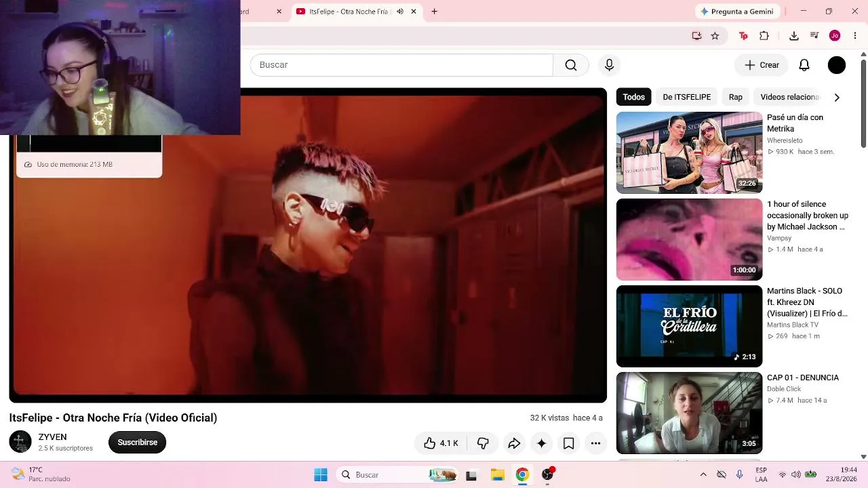Image resolution: width=868 pixels, height=488 pixels.
Task: Open the Wi-Fi network tray icon
Action: point(783,474)
